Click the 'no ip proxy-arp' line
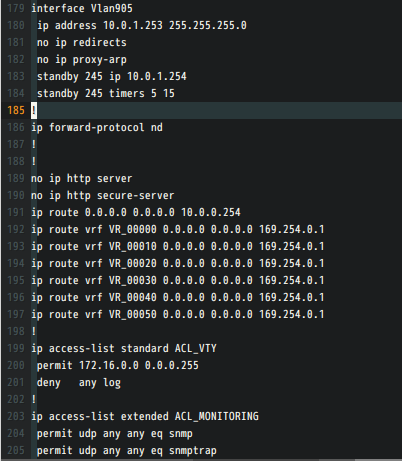The height and width of the screenshot is (461, 402). pyautogui.click(x=82, y=59)
